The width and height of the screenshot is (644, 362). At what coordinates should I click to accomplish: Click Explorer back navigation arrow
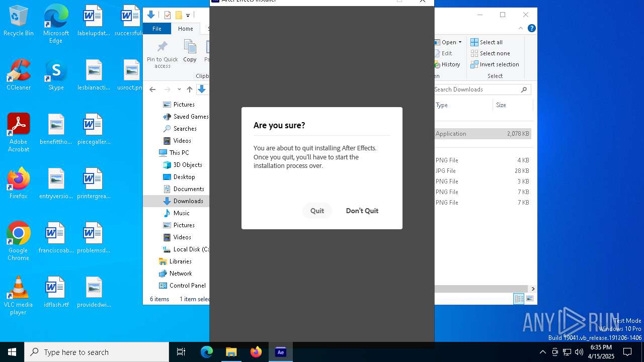click(x=152, y=89)
